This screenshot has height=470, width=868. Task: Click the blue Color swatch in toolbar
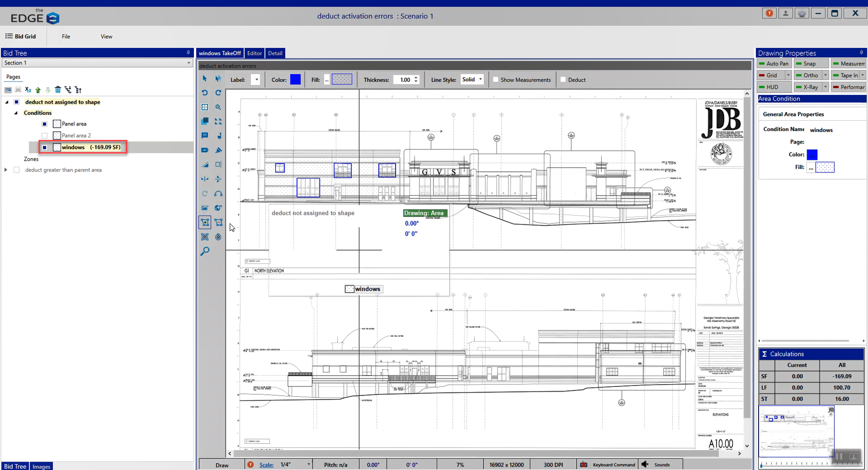click(x=295, y=80)
